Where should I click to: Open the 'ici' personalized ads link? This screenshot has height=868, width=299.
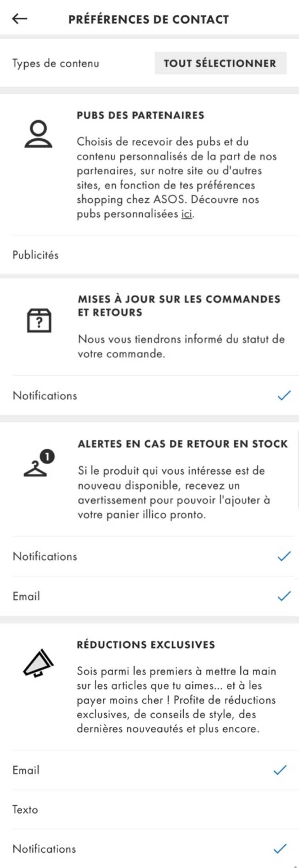tap(187, 214)
